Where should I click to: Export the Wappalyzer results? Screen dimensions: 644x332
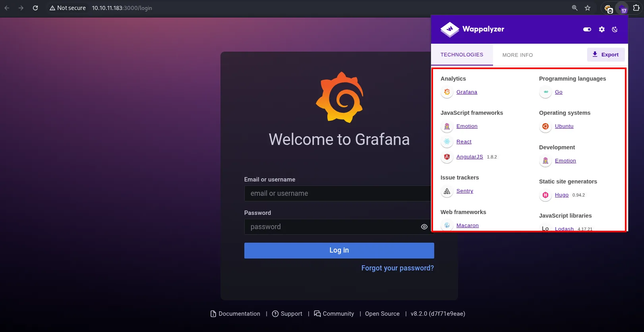point(606,55)
